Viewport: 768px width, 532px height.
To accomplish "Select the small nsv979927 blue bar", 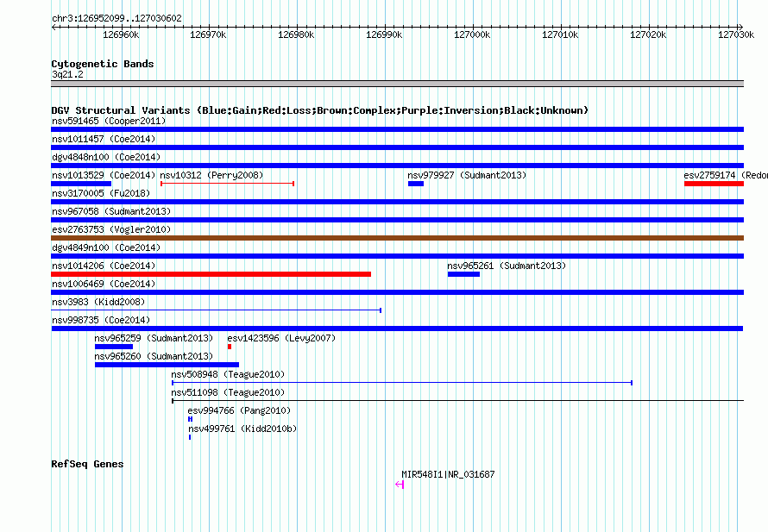I will [x=416, y=184].
